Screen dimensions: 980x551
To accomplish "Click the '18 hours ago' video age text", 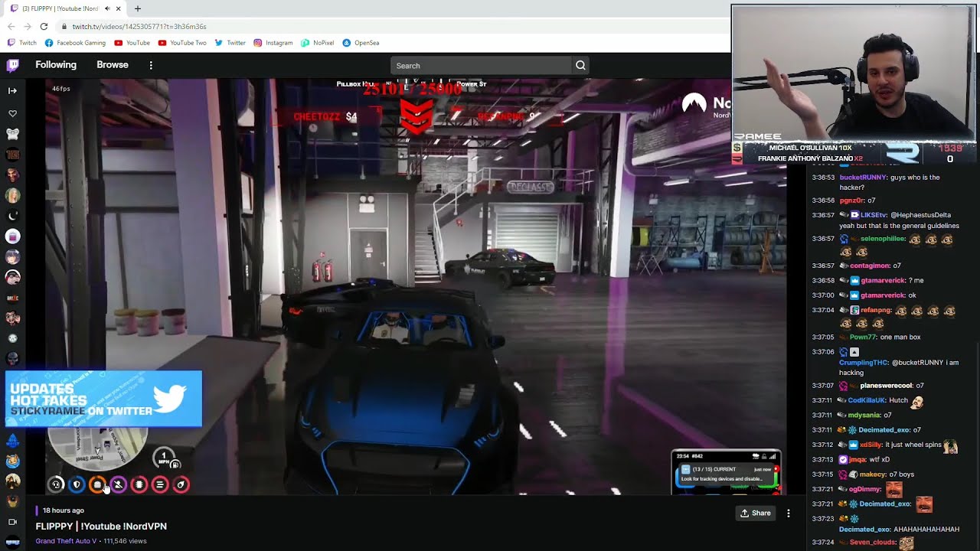I will [63, 510].
